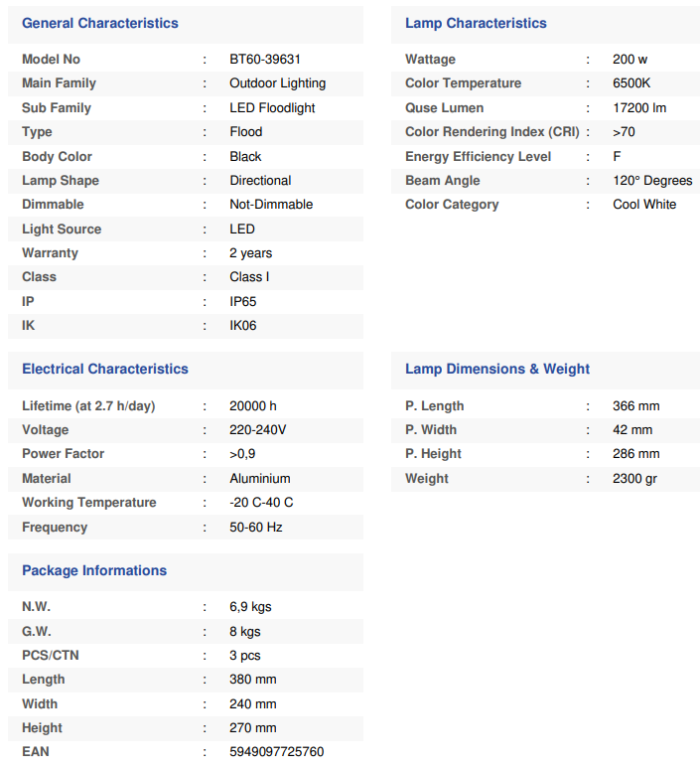This screenshot has width=700, height=769.
Task: Click the Package Informations section header
Action: pos(94,570)
